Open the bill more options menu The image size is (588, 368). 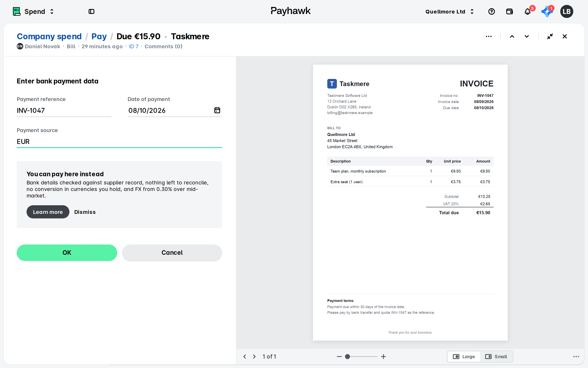(x=489, y=37)
